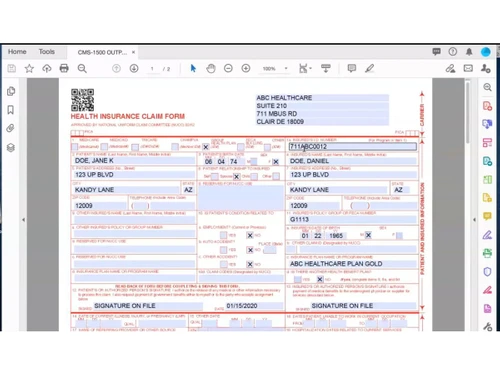Uncheck the Auto Accident NO checkbox

pyautogui.click(x=250, y=250)
